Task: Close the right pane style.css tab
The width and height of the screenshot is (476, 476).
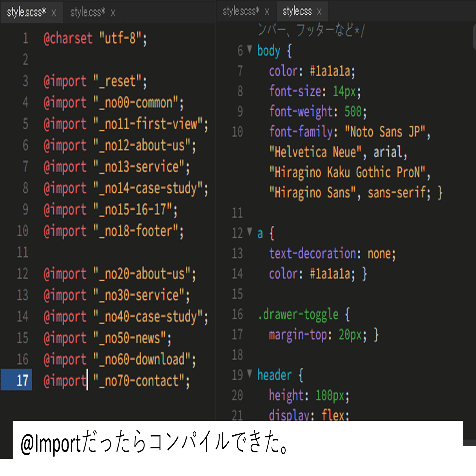Action: click(x=319, y=12)
